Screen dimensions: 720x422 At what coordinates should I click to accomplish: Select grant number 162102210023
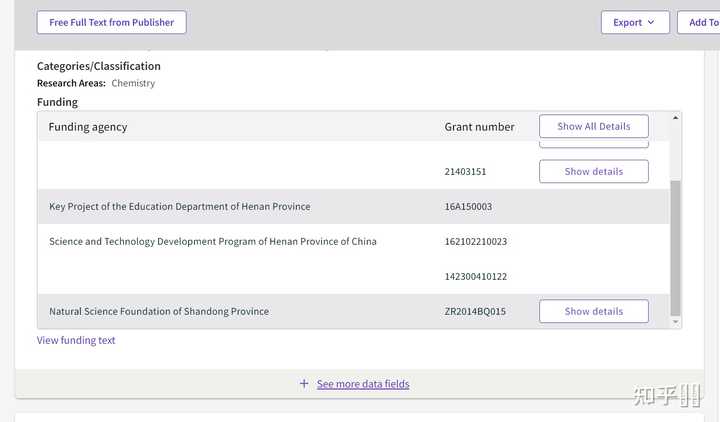[475, 241]
